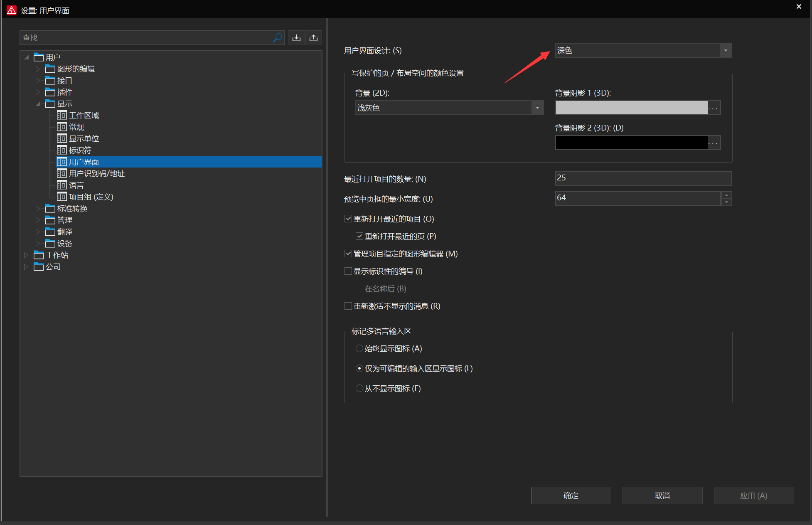Click the 最近打开项目的数量 input field
Viewport: 812px width, 525px height.
pos(643,178)
